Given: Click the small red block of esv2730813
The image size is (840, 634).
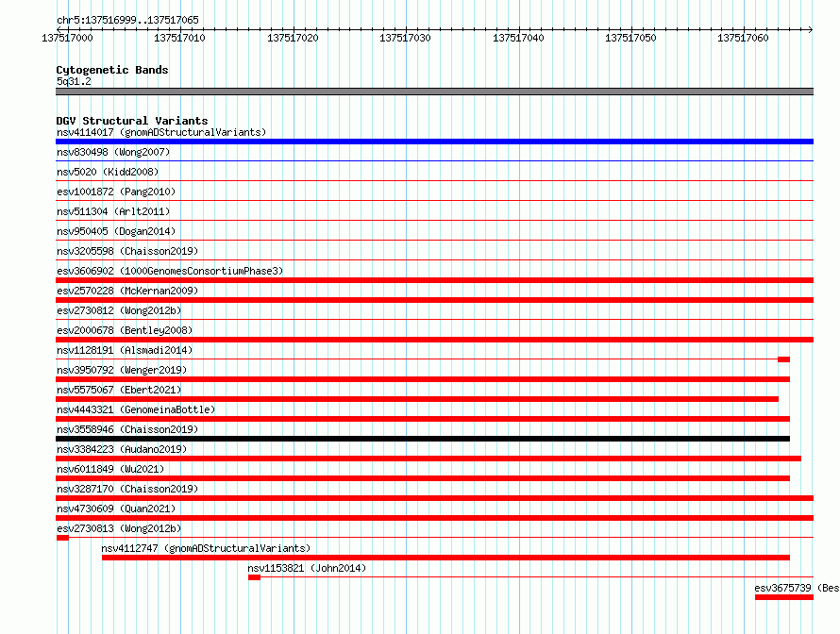Looking at the screenshot, I should [x=62, y=538].
